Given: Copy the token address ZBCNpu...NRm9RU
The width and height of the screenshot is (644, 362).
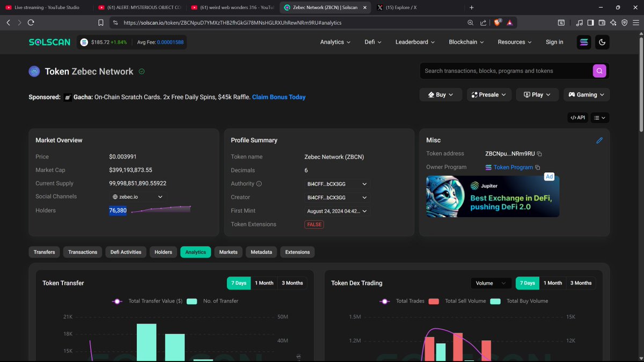Looking at the screenshot, I should pyautogui.click(x=539, y=154).
